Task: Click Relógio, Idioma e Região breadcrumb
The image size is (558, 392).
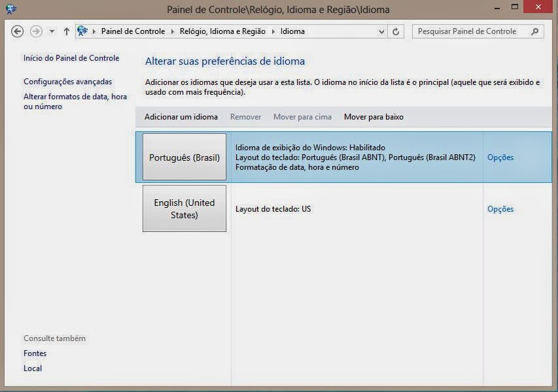Action: click(222, 31)
